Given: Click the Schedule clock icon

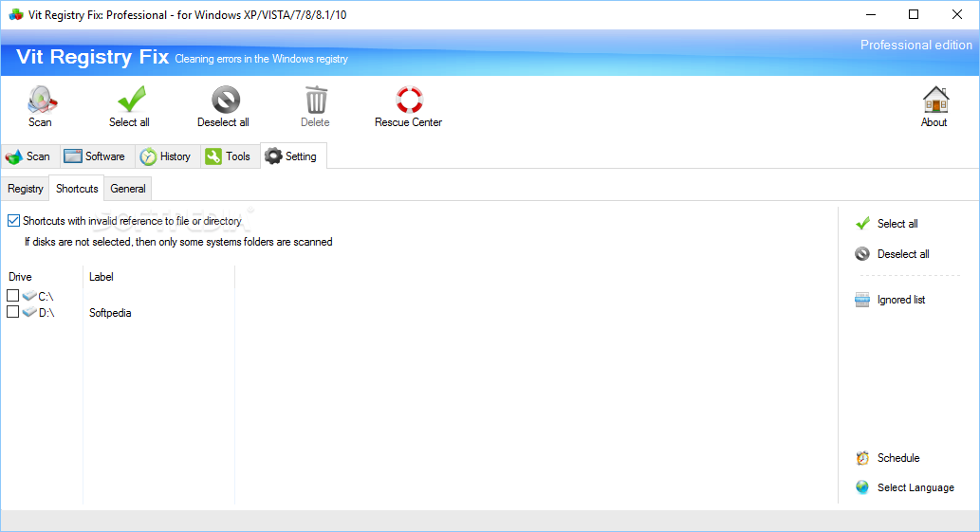Looking at the screenshot, I should pyautogui.click(x=862, y=458).
